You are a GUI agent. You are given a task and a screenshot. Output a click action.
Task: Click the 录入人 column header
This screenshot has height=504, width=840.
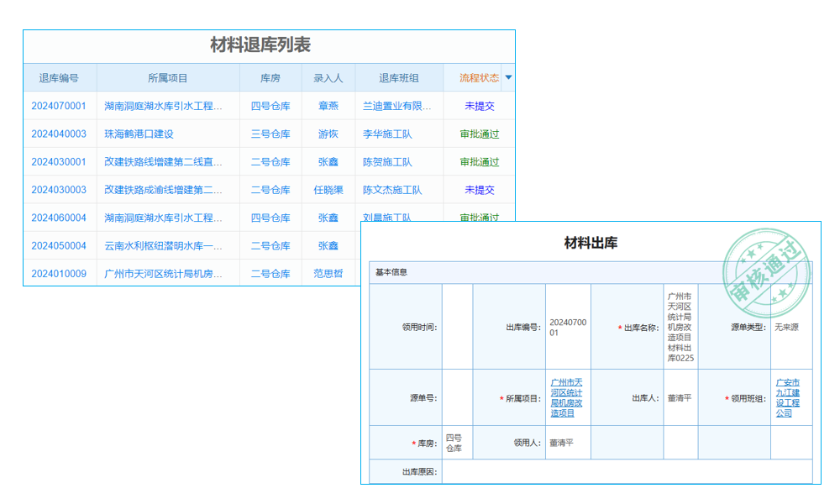tap(327, 77)
